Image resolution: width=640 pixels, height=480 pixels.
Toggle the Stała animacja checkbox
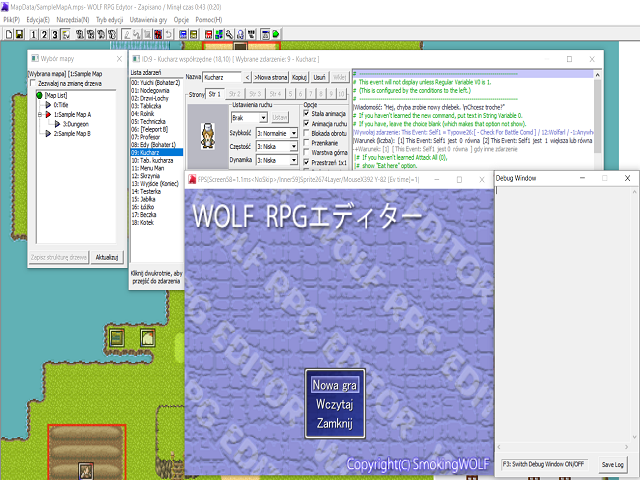[307, 114]
